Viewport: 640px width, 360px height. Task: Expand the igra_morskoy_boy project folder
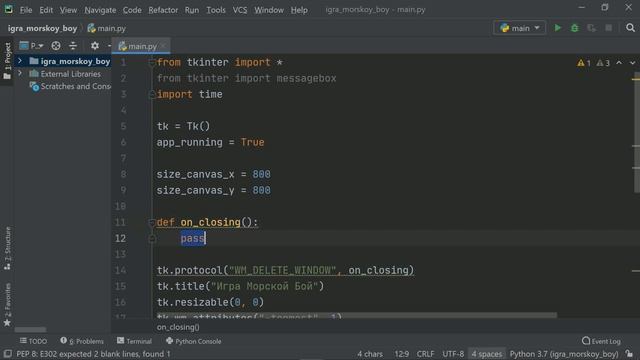(x=20, y=61)
